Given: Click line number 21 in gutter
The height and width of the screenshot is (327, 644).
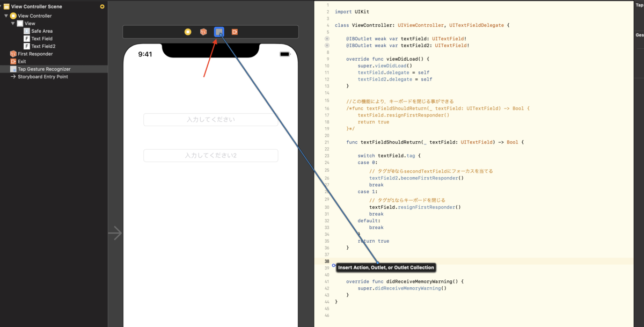Looking at the screenshot, I should pyautogui.click(x=326, y=142).
